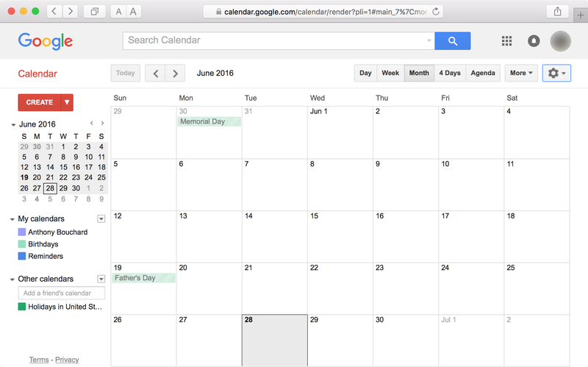Increase reader font size with large A
Image resolution: width=588 pixels, height=367 pixels.
pos(133,12)
